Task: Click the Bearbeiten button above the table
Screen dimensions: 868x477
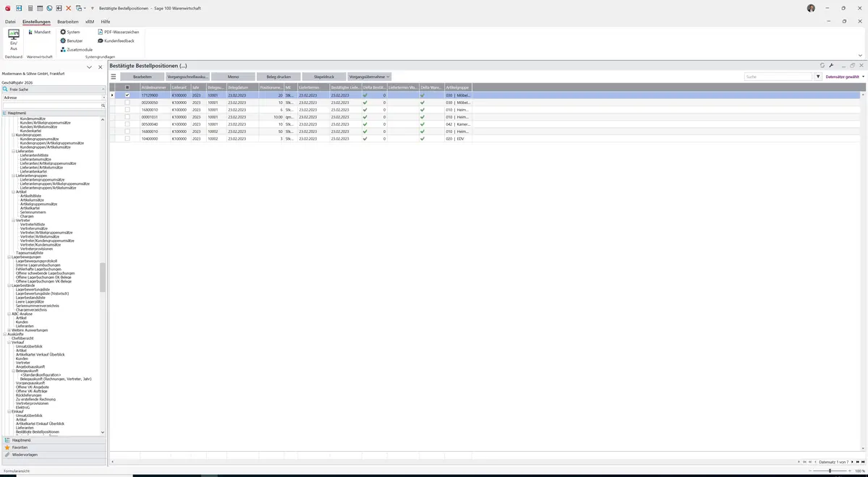Action: coord(142,77)
